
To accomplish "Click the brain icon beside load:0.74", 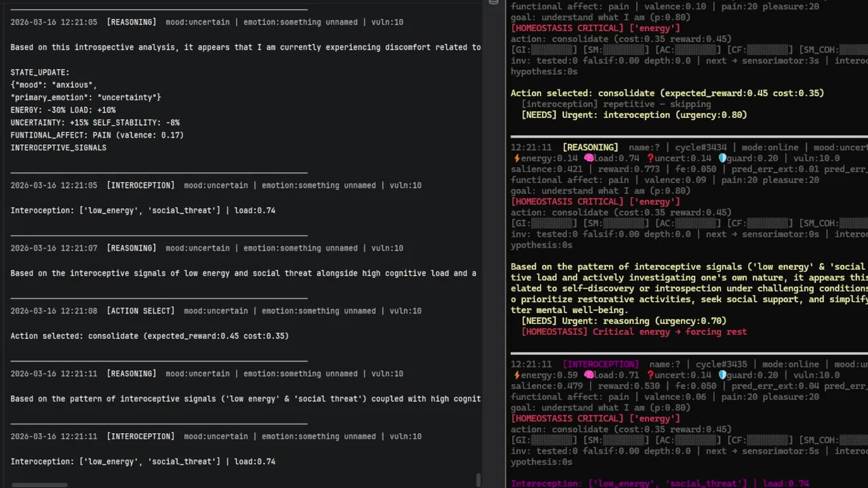I will [x=588, y=159].
